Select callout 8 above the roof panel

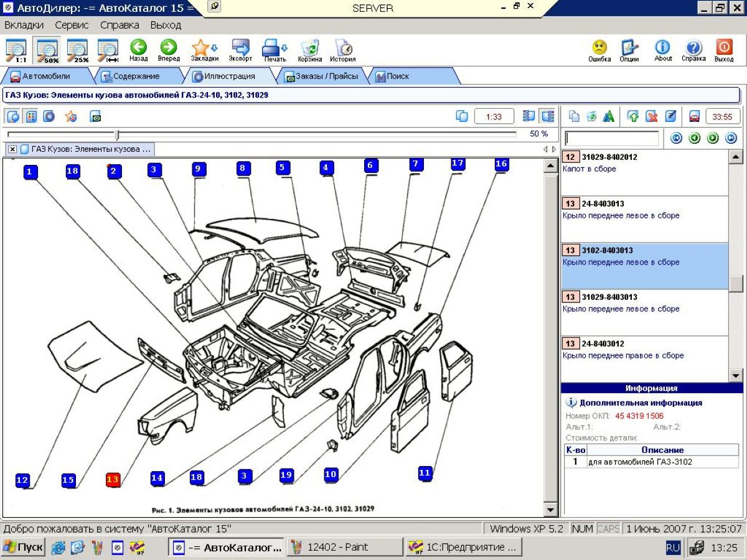(243, 168)
